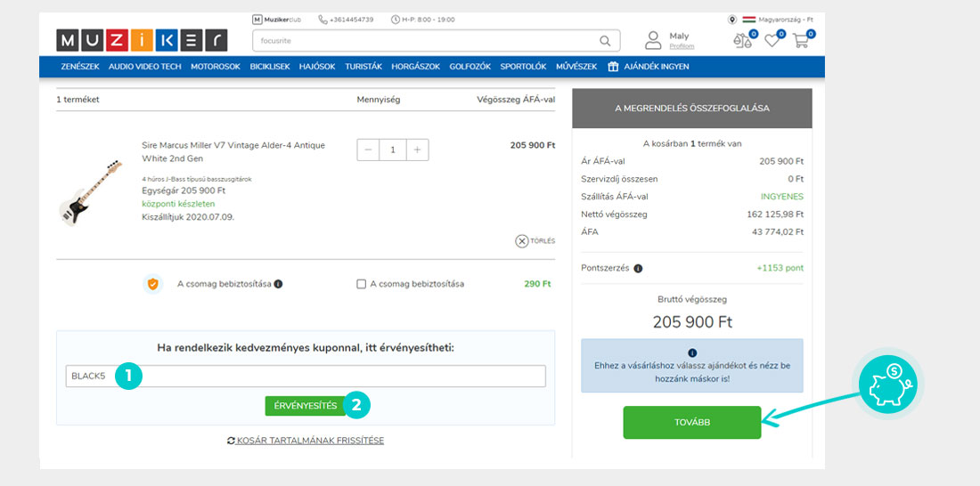Decrease quantity with the minus button
The width and height of the screenshot is (980, 486).
tap(368, 150)
